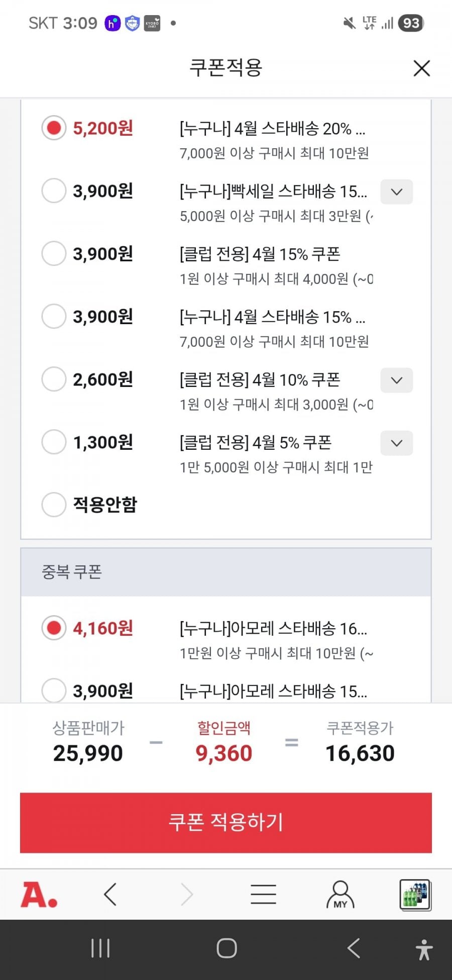Close the 쿠폰적용 coupon dialog

pos(421,68)
